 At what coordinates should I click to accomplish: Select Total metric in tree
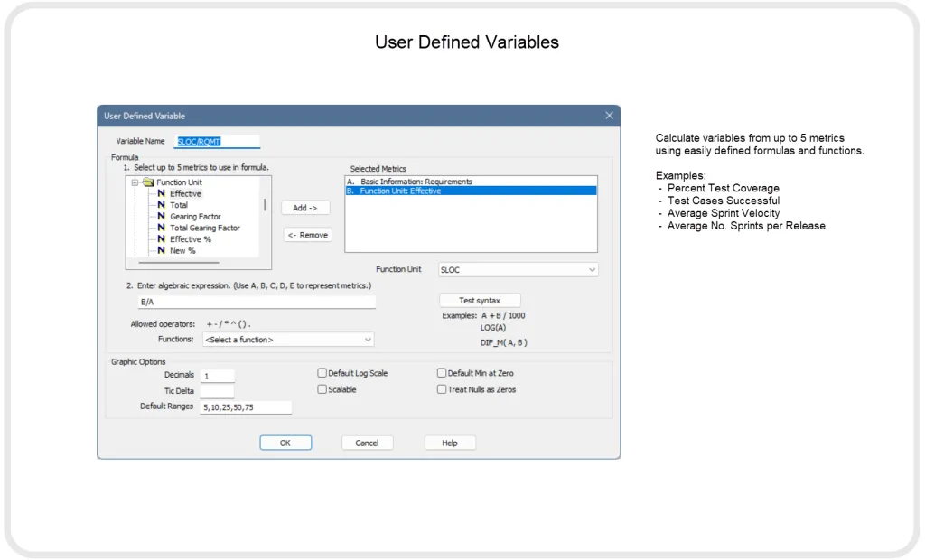click(179, 205)
